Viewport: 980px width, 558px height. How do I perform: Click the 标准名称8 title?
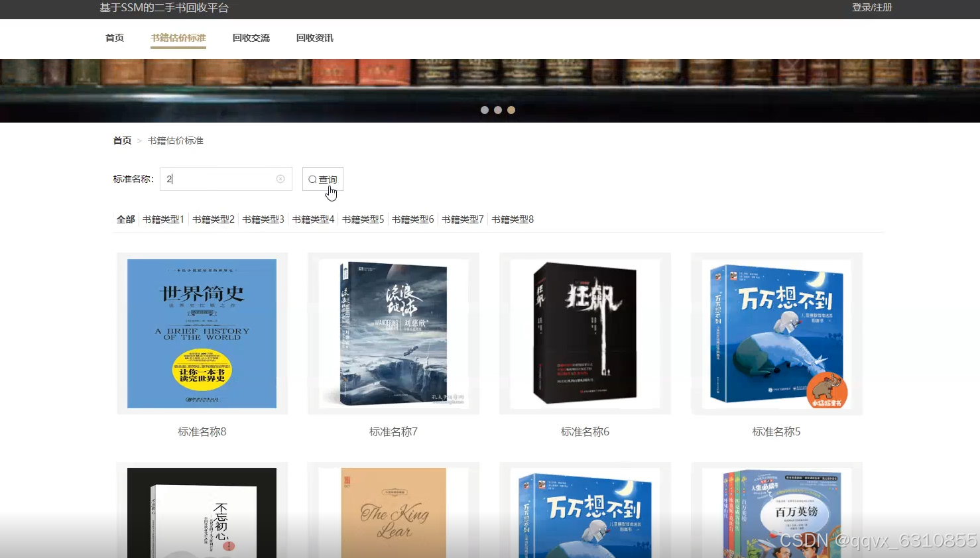point(202,431)
